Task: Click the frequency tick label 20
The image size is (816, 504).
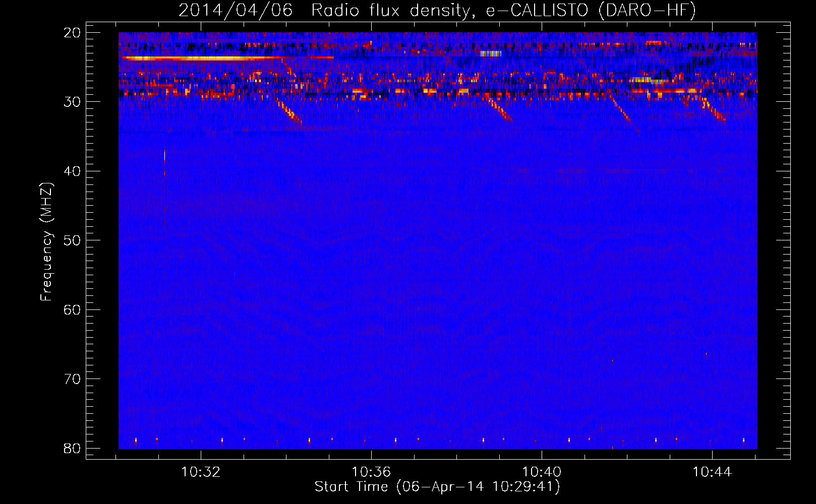Action: tap(73, 32)
